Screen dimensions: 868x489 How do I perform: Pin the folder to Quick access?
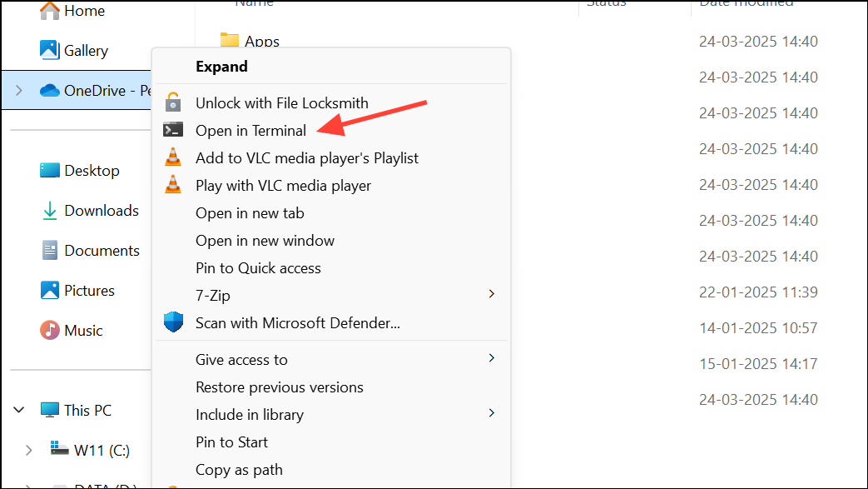(x=258, y=267)
